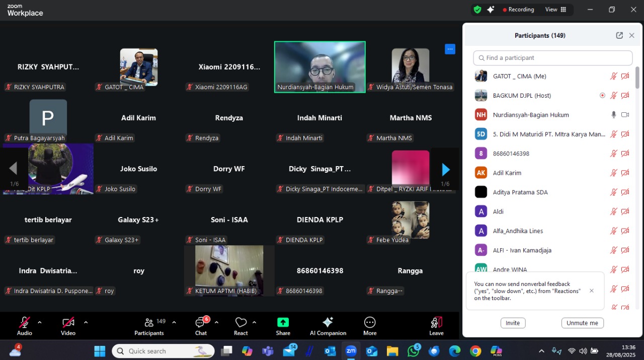Select BAGKUM DJPL (Host) in participants list
This screenshot has height=360, width=644.
522,96
